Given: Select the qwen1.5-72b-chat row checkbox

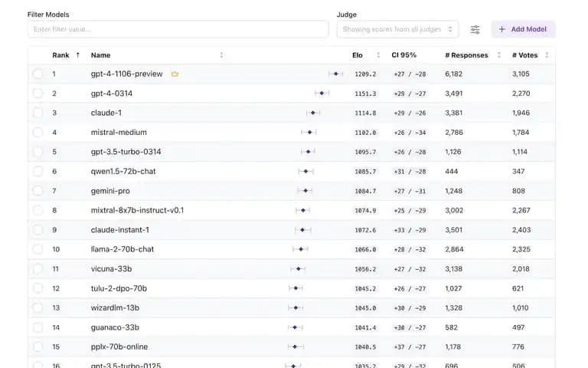Looking at the screenshot, I should pyautogui.click(x=38, y=171).
